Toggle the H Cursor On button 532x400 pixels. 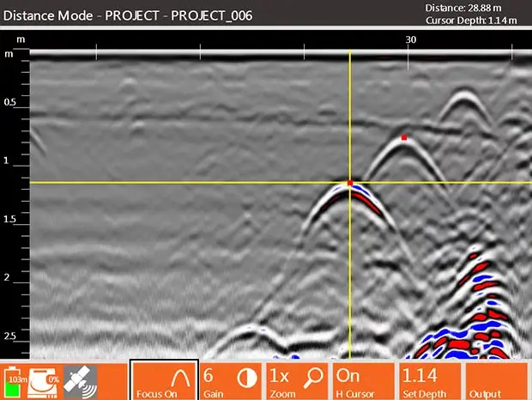[362, 379]
